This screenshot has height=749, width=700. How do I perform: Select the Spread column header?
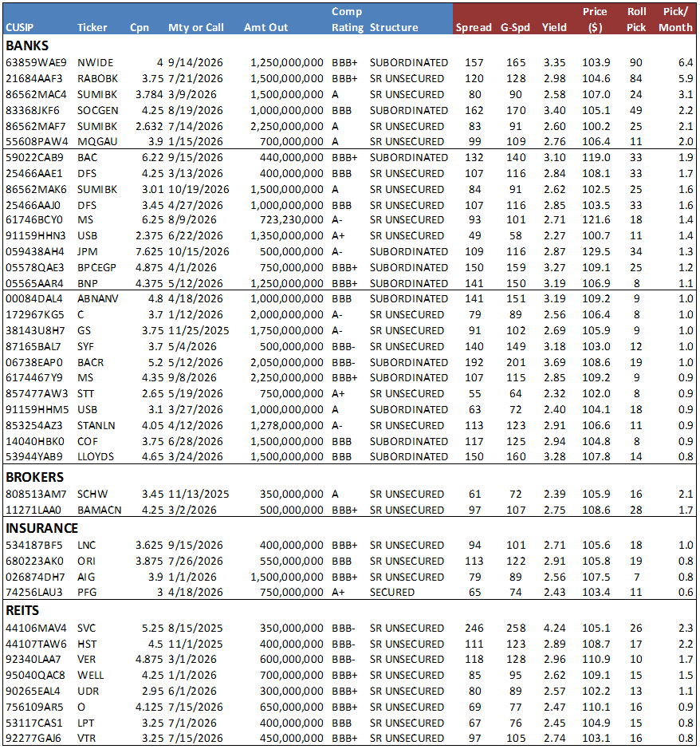point(473,27)
